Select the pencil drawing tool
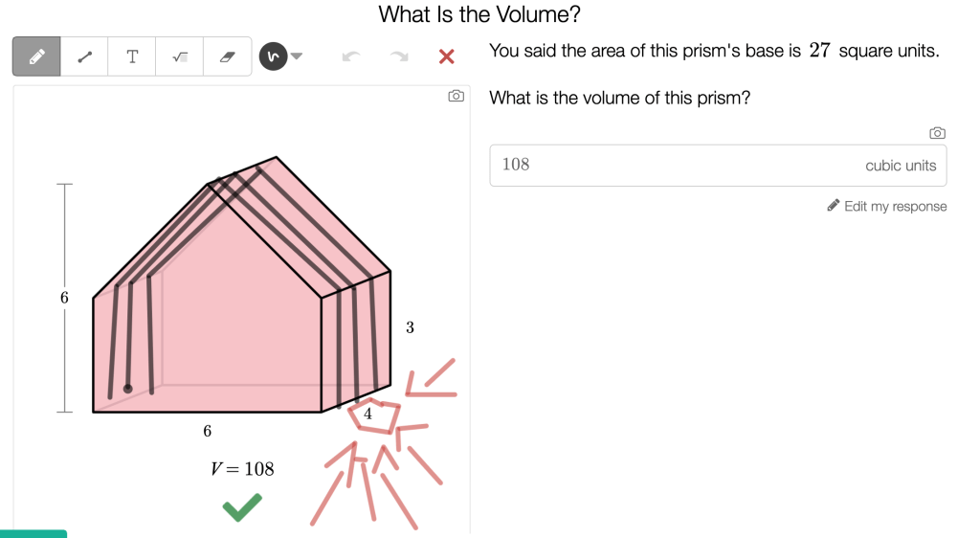The image size is (980, 538). (x=36, y=56)
